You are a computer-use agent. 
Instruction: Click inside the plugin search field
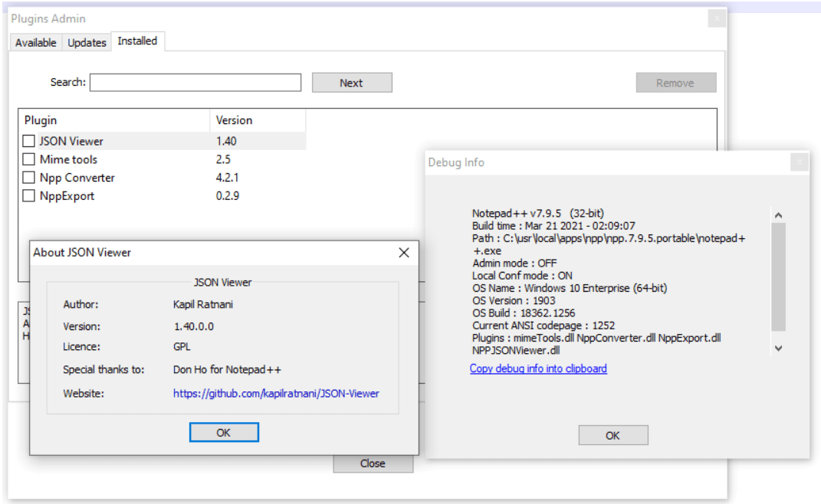[x=195, y=82]
